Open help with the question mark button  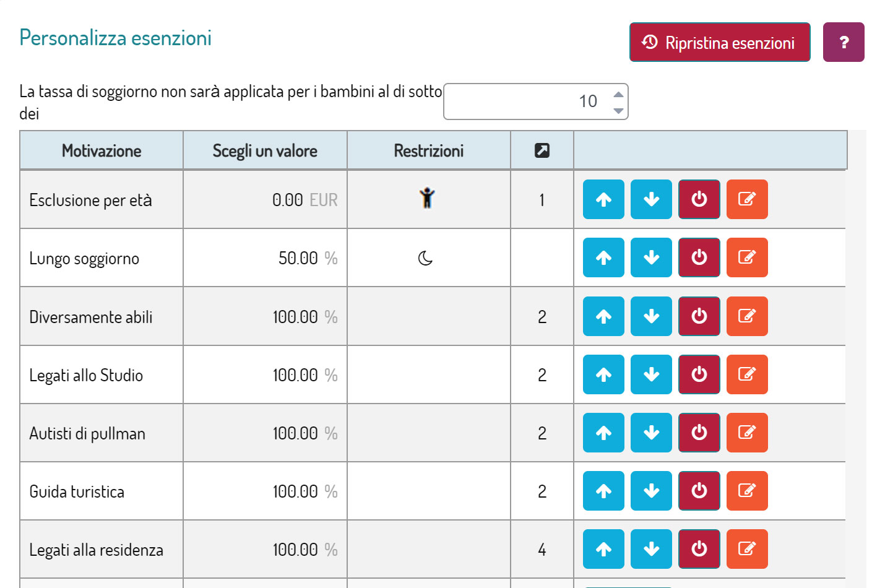844,42
